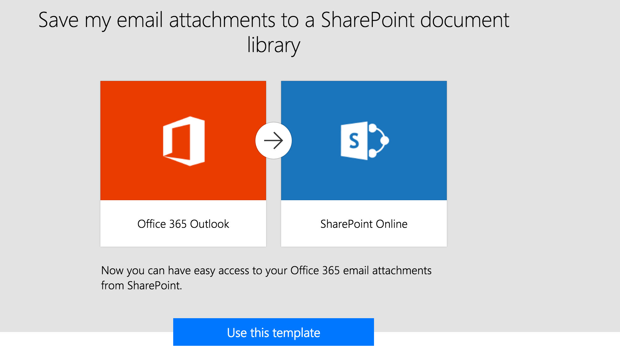Click white caption area under Outlook tile
620x364 pixels.
[x=183, y=223]
